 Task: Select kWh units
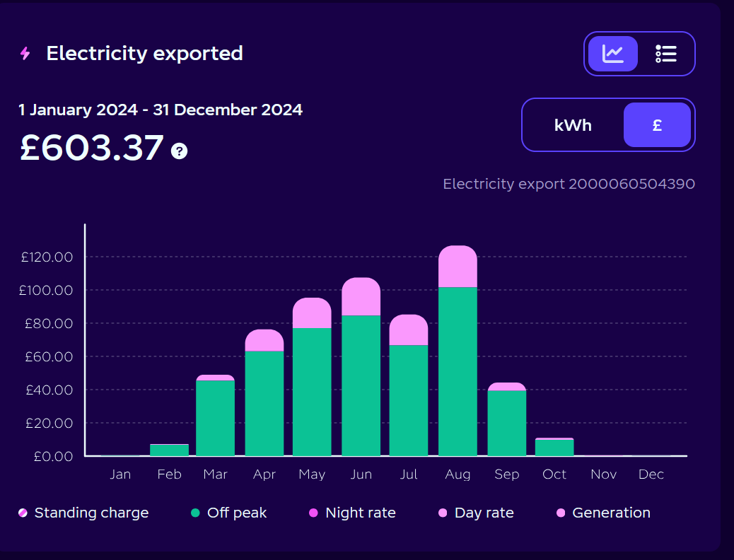pyautogui.click(x=573, y=125)
